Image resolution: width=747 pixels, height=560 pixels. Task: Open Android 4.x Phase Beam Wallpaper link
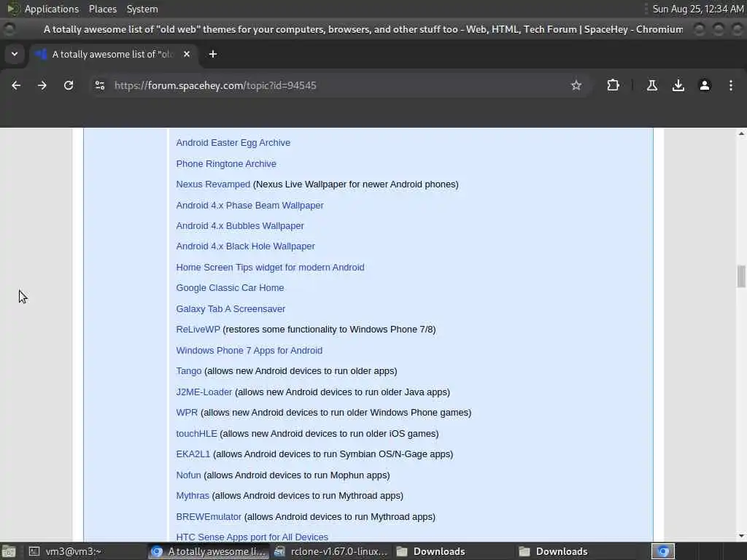[249, 205]
